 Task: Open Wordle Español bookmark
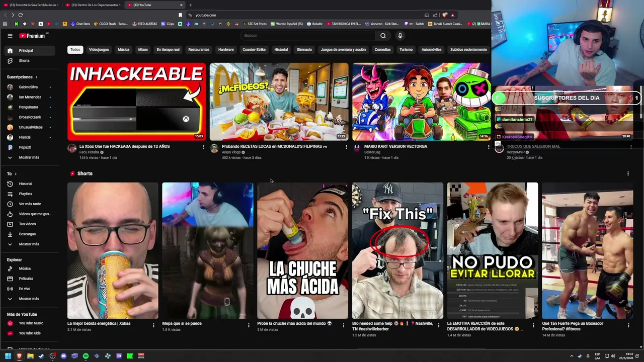click(x=287, y=24)
